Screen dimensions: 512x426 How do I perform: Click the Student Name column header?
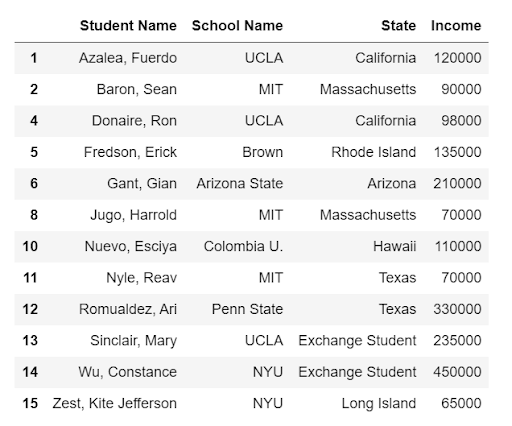[128, 26]
